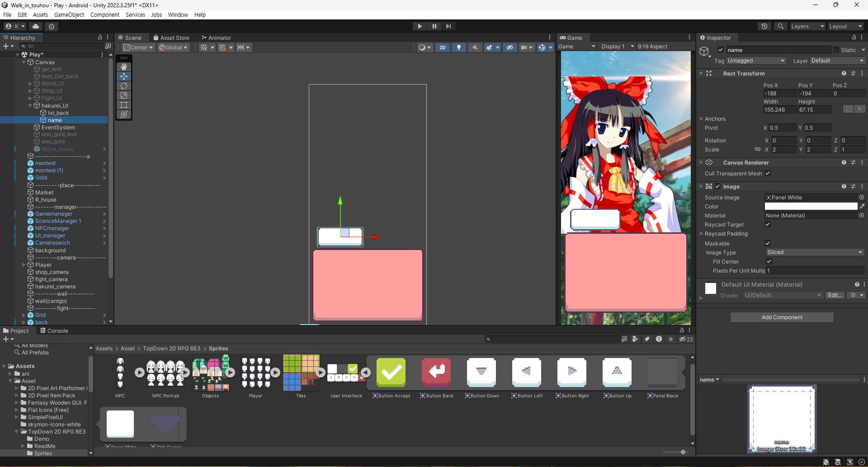The image size is (868, 467).
Task: Toggle the constrained proportions scale link icon
Action: pos(758,150)
